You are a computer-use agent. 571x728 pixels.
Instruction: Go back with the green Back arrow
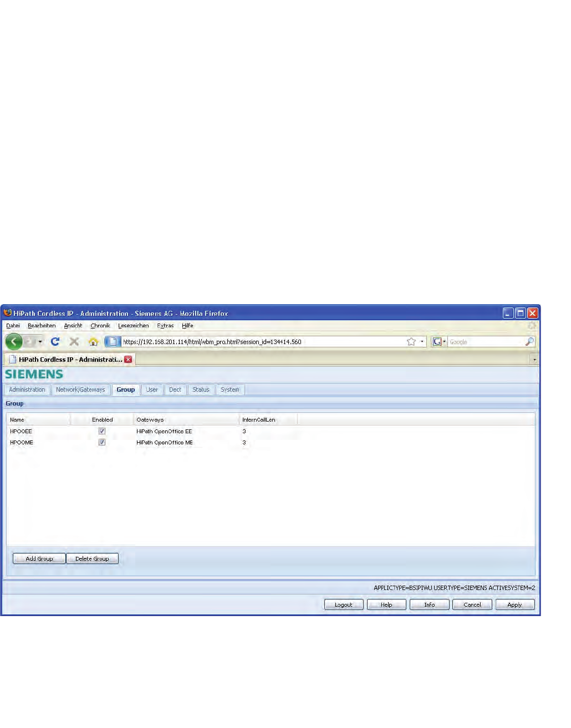pos(14,341)
